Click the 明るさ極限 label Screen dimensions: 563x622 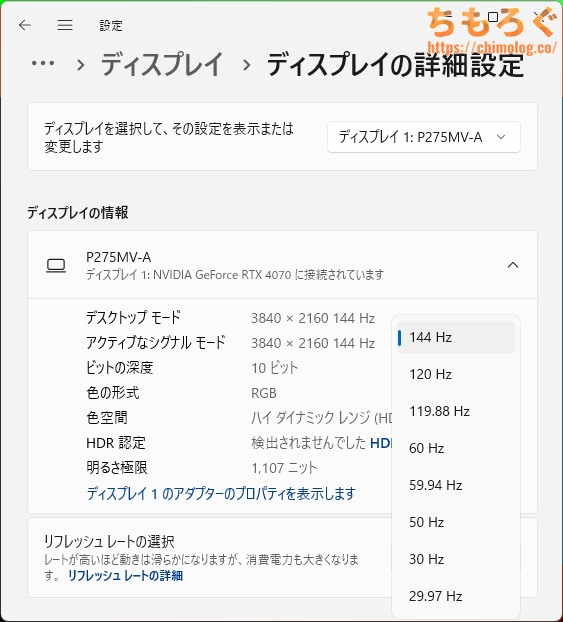pyautogui.click(x=117, y=468)
